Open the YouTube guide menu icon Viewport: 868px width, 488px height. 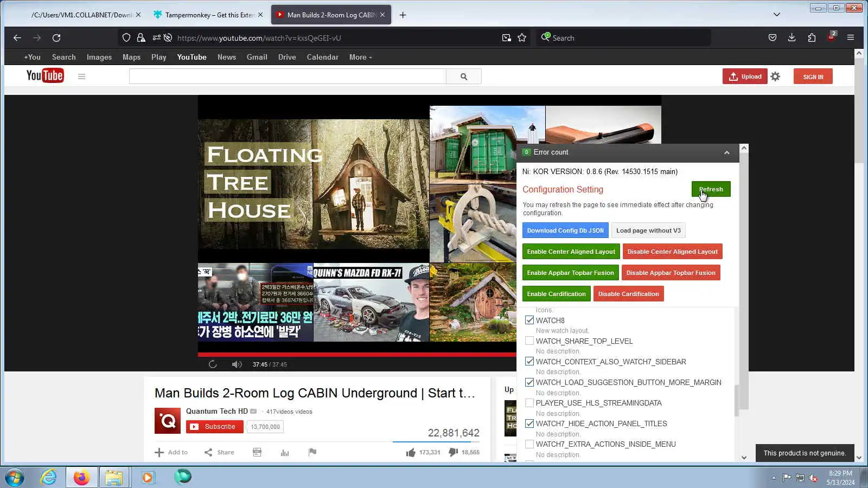coord(81,76)
